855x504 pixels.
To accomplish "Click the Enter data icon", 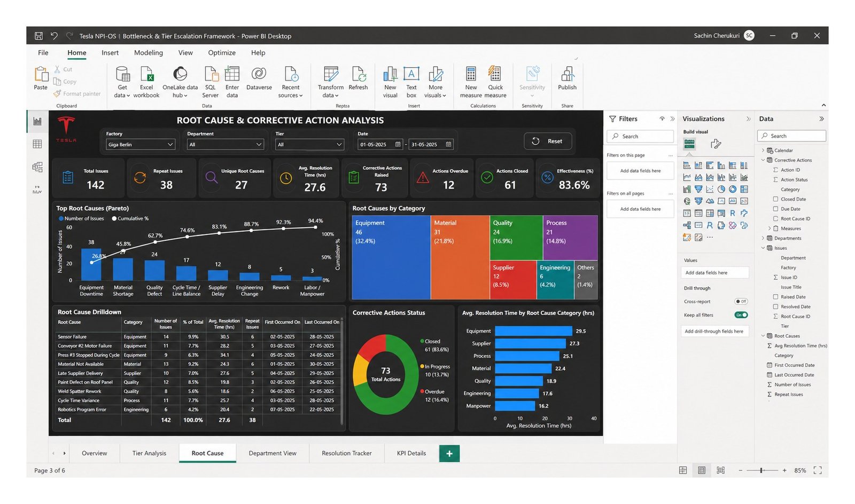I will pos(232,74).
